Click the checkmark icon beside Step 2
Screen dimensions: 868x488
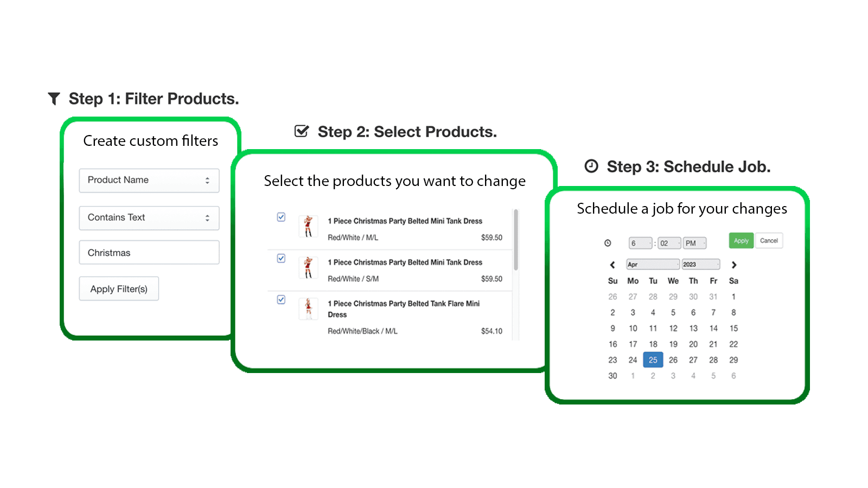pyautogui.click(x=301, y=130)
